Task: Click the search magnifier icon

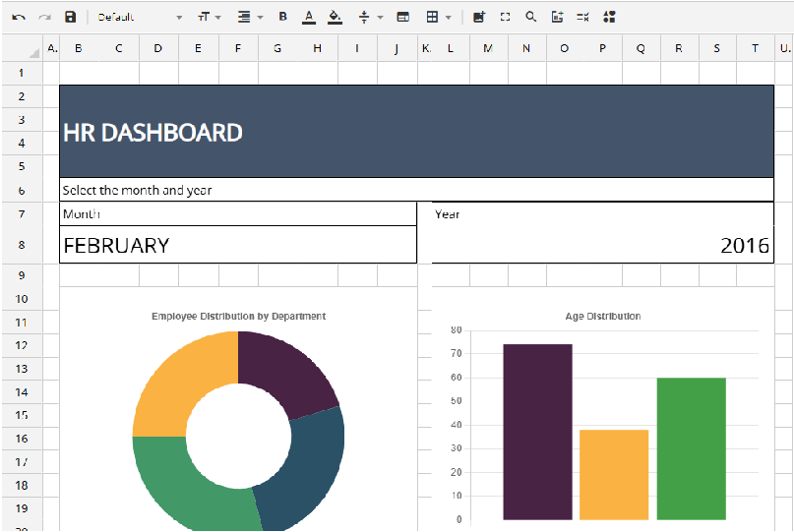Action: click(x=531, y=17)
